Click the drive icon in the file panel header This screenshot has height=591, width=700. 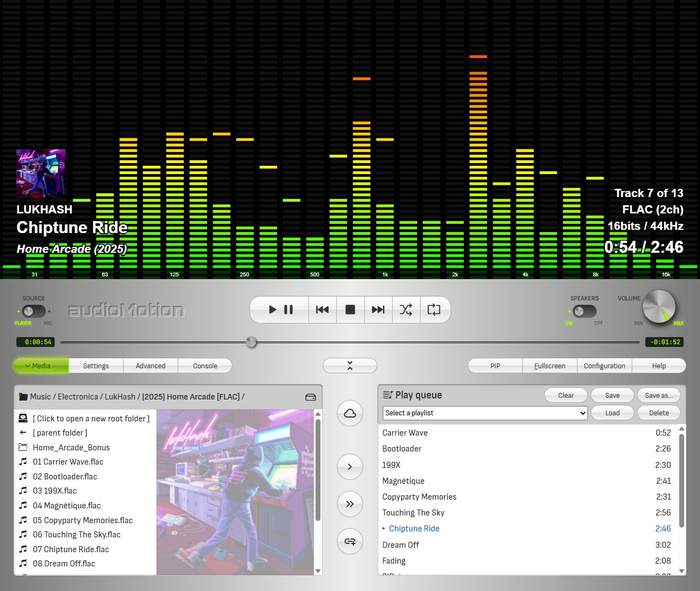click(310, 397)
